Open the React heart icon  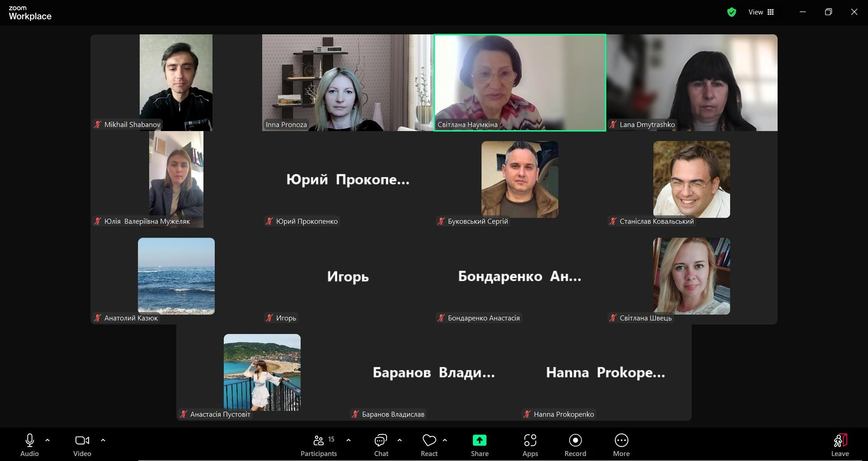click(x=429, y=440)
